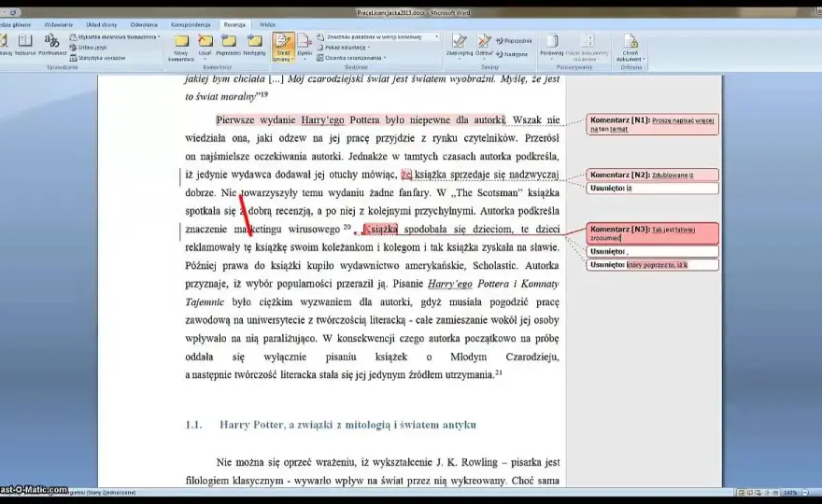This screenshot has height=504, width=822.
Task: Click footnote reference 20 after wirusowego
Action: 347,227
